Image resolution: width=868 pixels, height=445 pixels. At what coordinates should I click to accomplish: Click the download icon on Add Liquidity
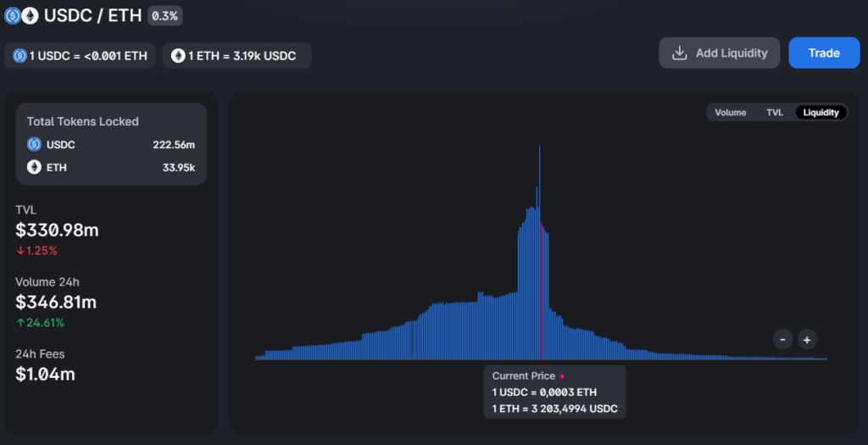point(679,53)
